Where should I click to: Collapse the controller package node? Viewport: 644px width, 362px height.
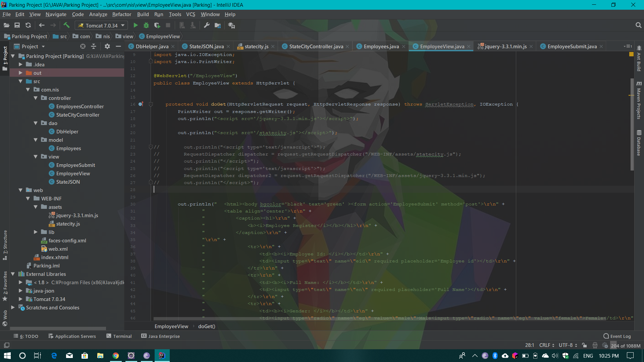(x=36, y=98)
